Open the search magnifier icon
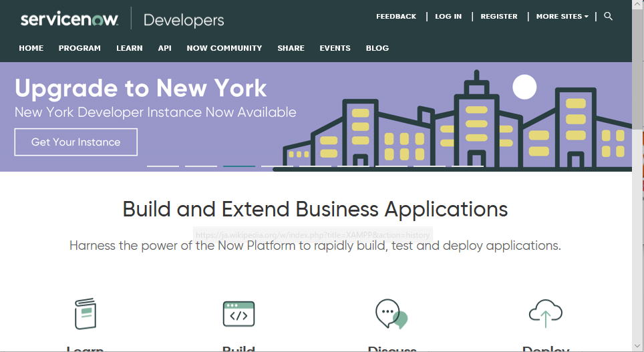This screenshot has height=352, width=644. click(x=609, y=16)
